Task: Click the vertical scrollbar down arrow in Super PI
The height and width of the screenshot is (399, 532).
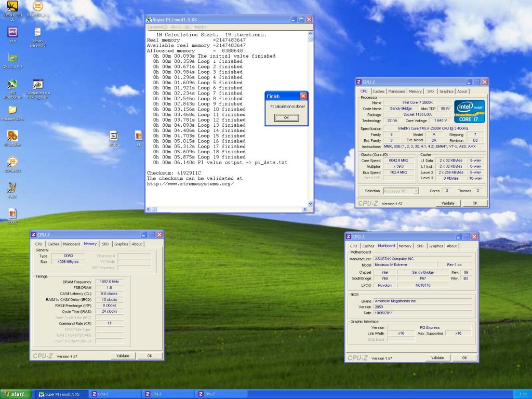Action: 310,204
